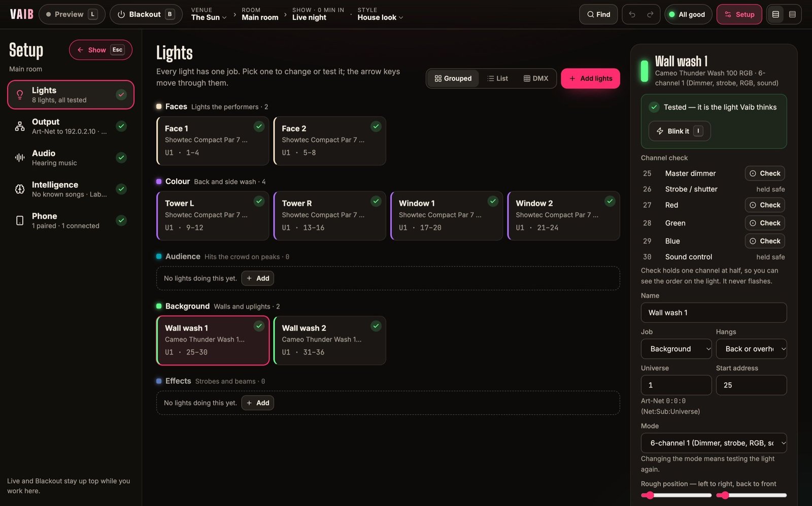Click the Name field Wall wash 1
This screenshot has height=506, width=812.
[714, 313]
